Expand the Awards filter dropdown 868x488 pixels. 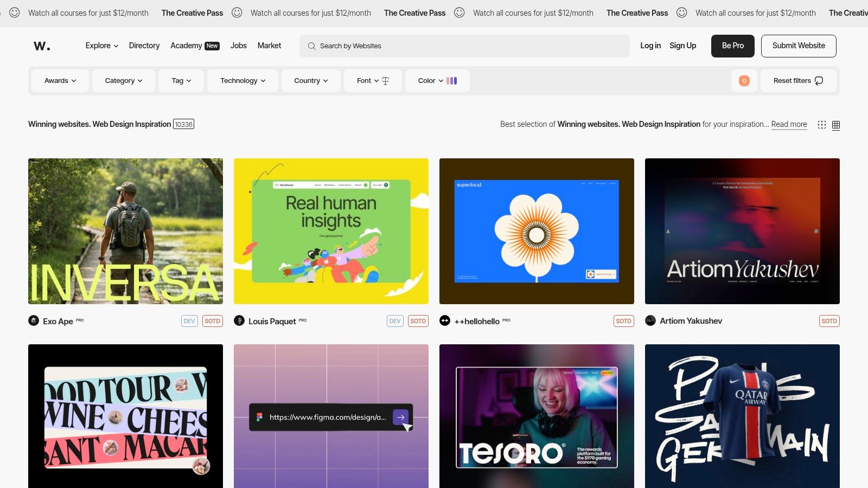pyautogui.click(x=60, y=80)
